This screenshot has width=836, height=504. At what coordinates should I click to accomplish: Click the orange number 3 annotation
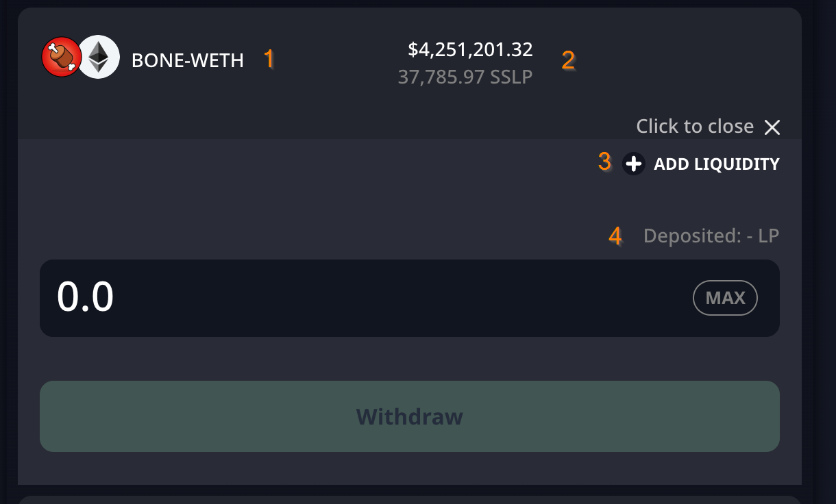pyautogui.click(x=604, y=162)
